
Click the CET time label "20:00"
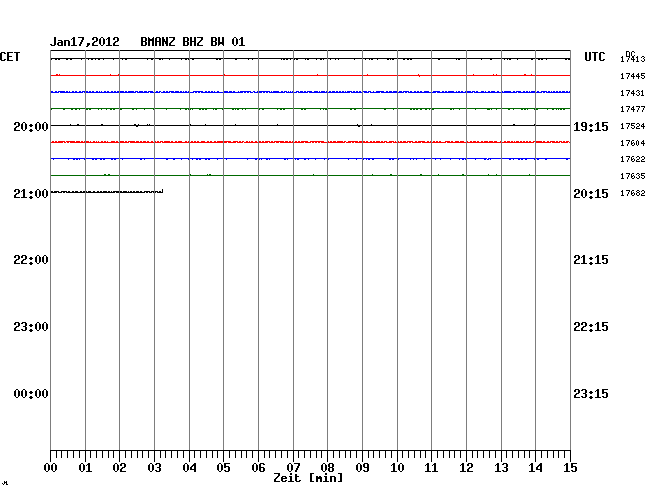click(x=31, y=126)
